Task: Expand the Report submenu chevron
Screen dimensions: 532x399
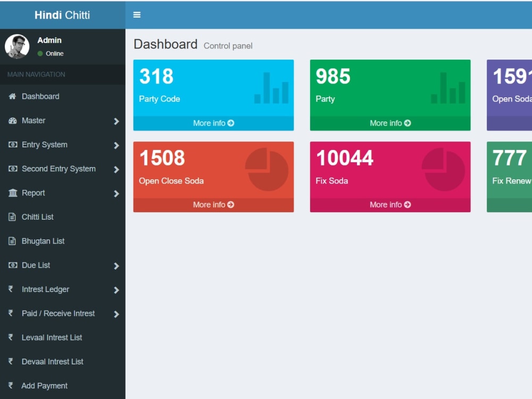Action: point(117,194)
